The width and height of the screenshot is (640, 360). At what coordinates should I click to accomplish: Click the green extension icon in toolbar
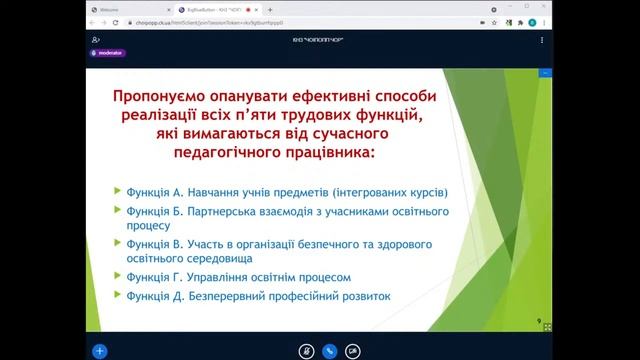click(x=509, y=23)
